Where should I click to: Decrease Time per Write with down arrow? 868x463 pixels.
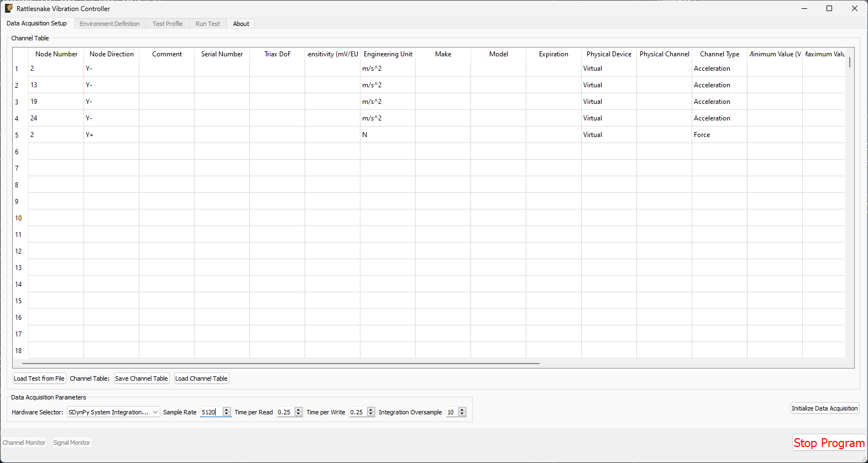[371, 414]
